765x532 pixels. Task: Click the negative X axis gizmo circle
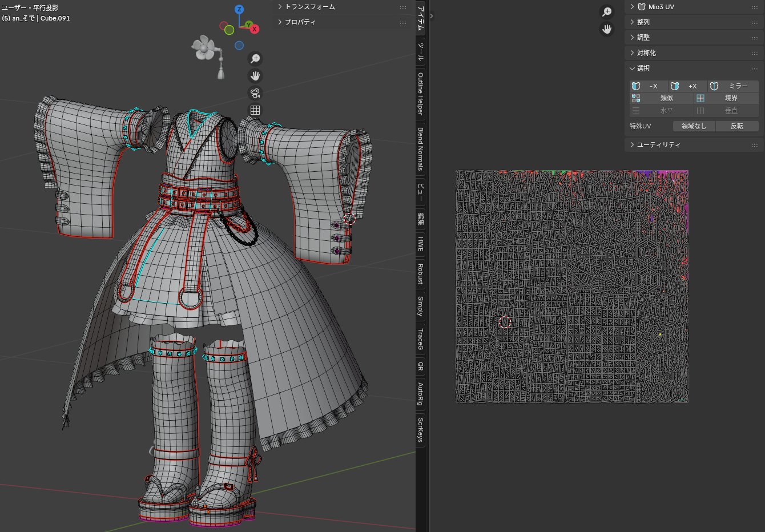tap(224, 26)
